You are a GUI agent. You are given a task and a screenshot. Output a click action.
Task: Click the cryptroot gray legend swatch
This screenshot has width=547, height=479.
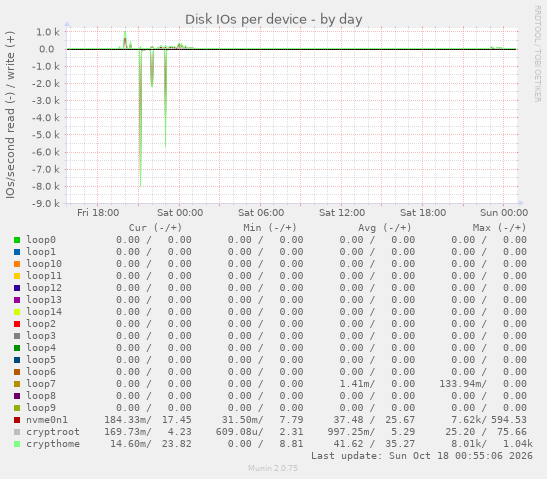(17, 432)
